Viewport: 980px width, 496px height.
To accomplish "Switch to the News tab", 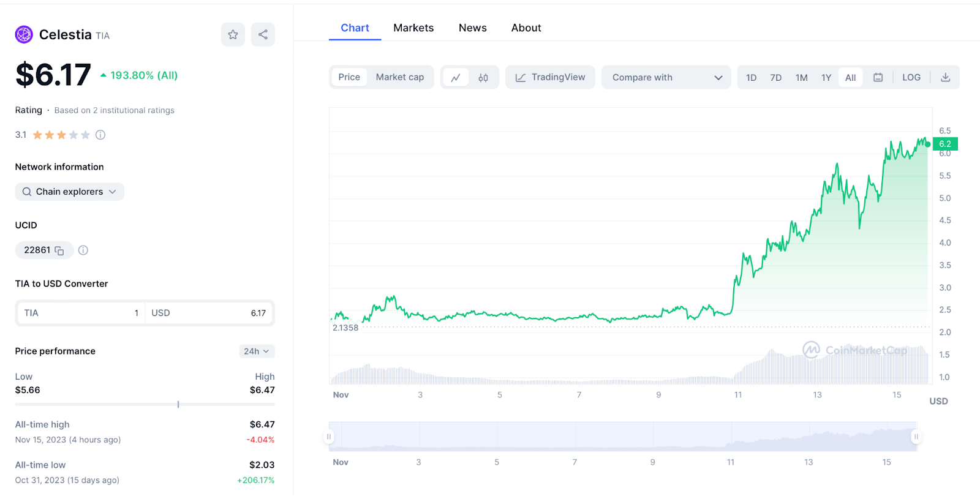I will tap(473, 28).
